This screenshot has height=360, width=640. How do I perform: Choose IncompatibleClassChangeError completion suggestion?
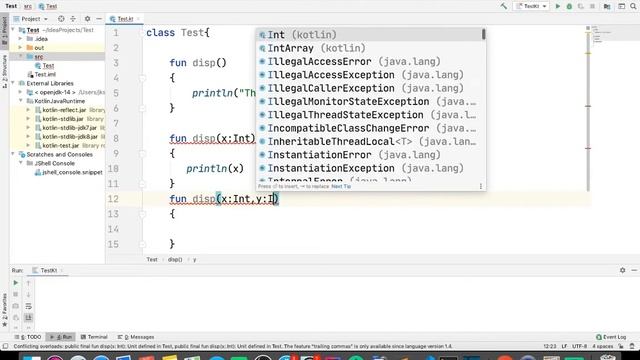pyautogui.click(x=370, y=128)
